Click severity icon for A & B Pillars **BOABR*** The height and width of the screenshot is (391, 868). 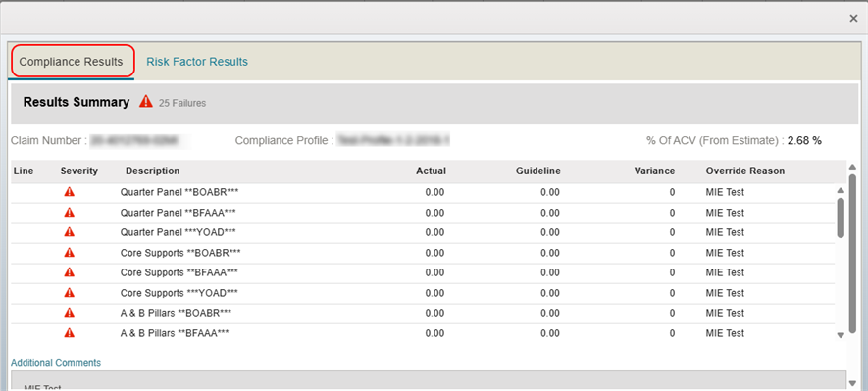(70, 312)
